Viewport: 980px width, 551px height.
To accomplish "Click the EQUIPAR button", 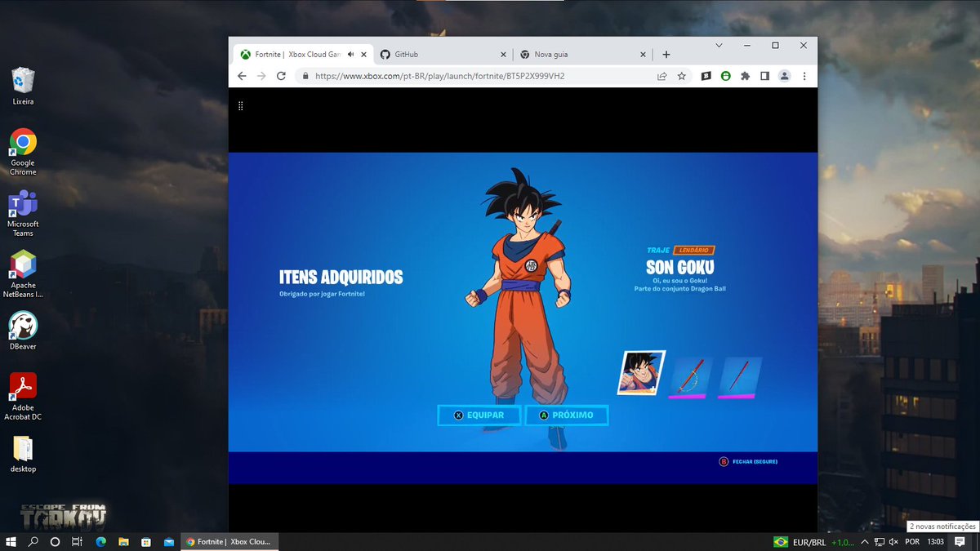I will (479, 415).
